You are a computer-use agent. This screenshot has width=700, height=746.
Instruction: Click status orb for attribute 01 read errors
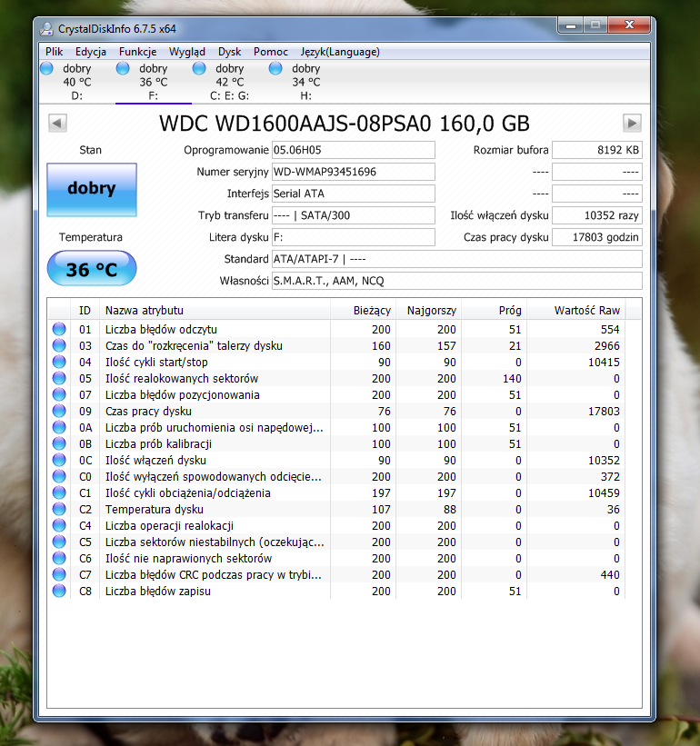[59, 329]
